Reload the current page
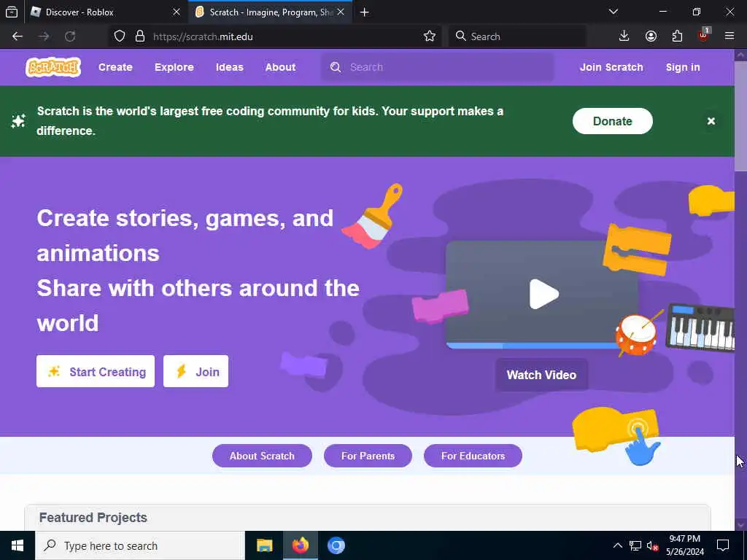The image size is (747, 560). click(70, 36)
